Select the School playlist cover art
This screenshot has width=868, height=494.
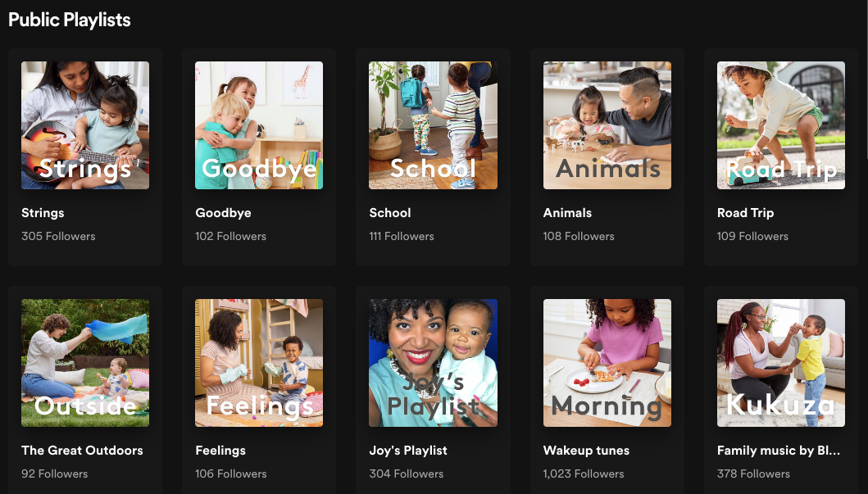point(433,125)
